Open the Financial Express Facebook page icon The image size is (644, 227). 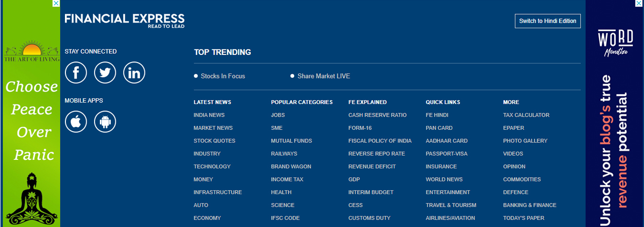tap(76, 73)
